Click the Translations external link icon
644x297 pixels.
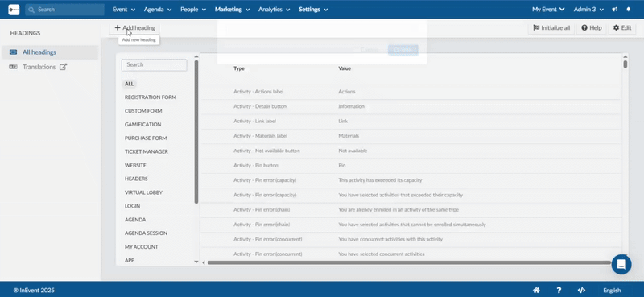pyautogui.click(x=63, y=67)
